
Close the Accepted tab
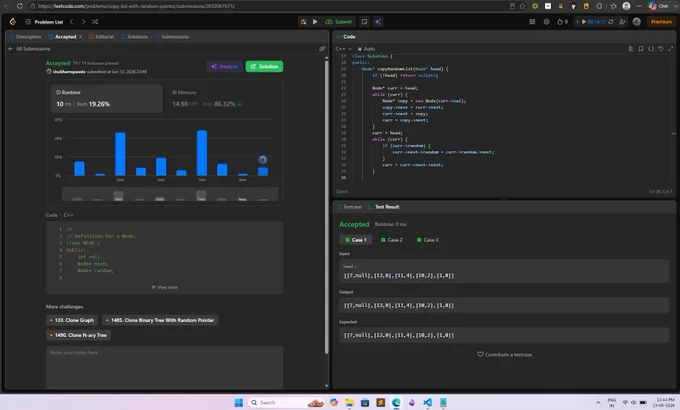[80, 37]
